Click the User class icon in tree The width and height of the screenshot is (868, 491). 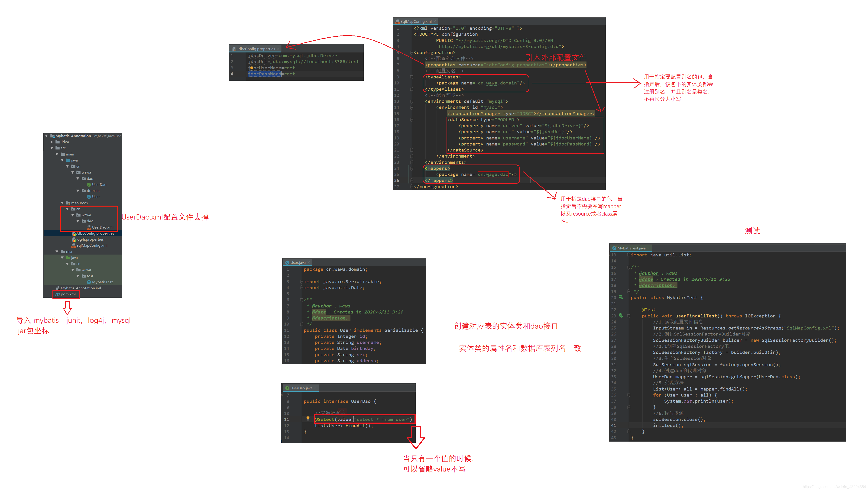(89, 197)
